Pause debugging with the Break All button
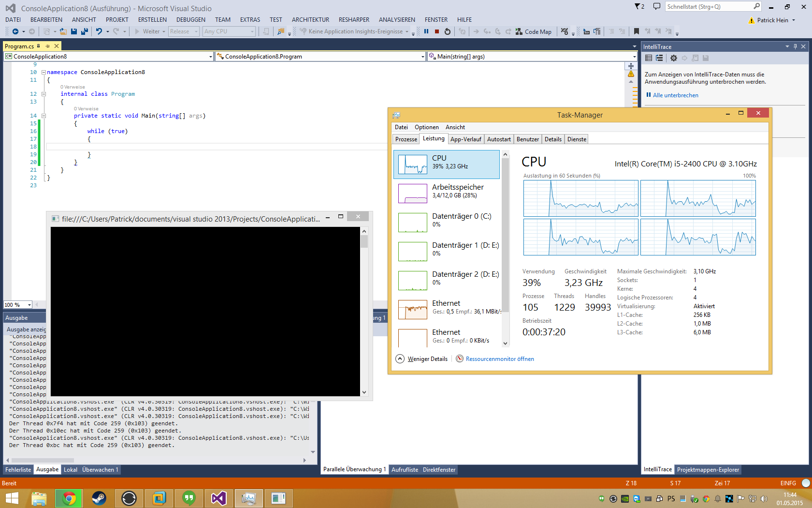 [426, 31]
